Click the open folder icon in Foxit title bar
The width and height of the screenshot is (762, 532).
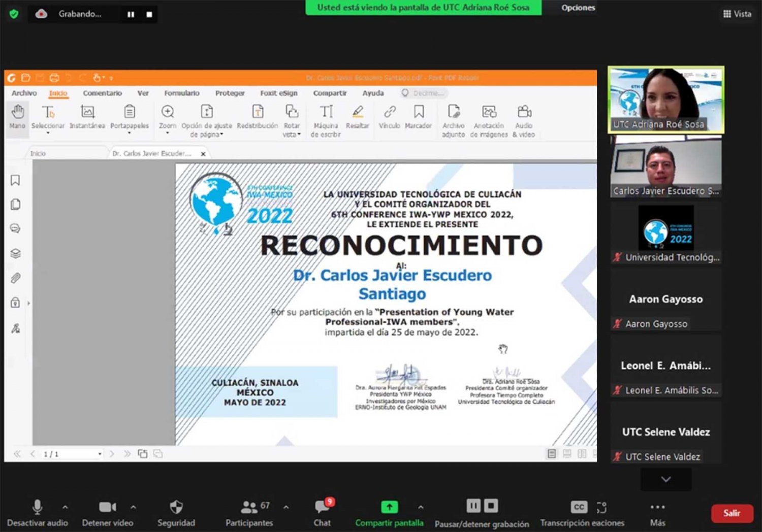coord(26,78)
